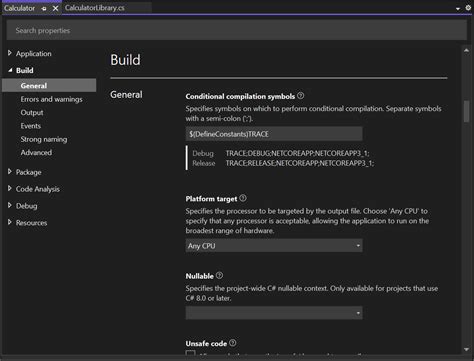474x361 pixels.
Task: Close the Calculator properties tab
Action: pos(55,9)
